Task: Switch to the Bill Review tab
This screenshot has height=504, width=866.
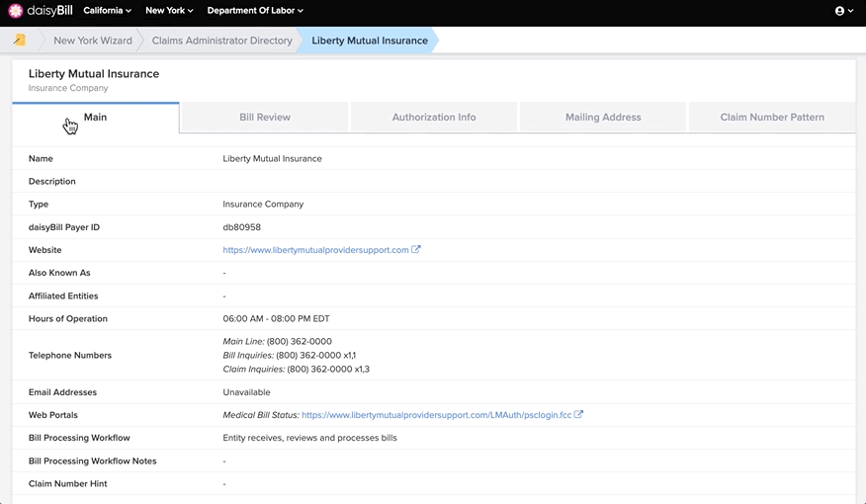Action: tap(265, 117)
